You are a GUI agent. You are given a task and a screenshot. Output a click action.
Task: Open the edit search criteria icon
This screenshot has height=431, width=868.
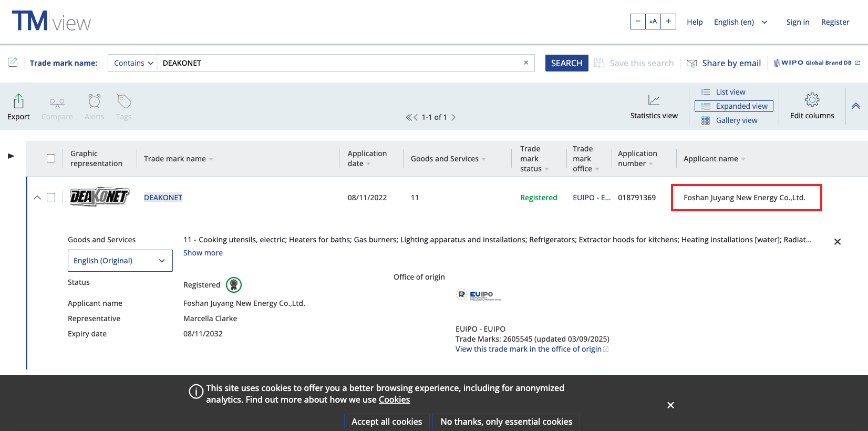(x=13, y=63)
